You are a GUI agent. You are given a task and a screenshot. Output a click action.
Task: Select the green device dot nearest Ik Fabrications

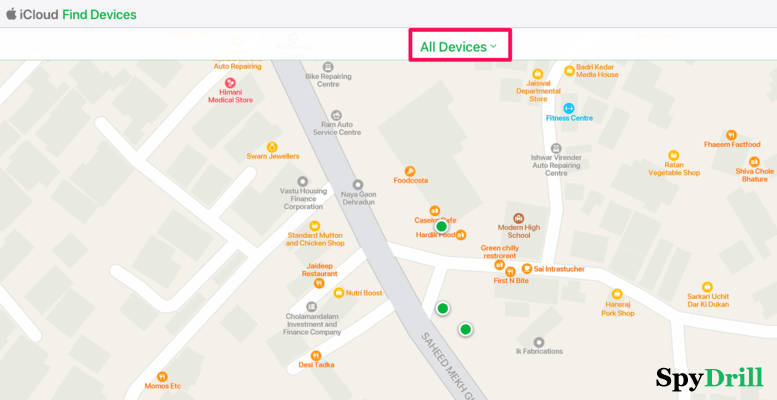[x=465, y=329]
